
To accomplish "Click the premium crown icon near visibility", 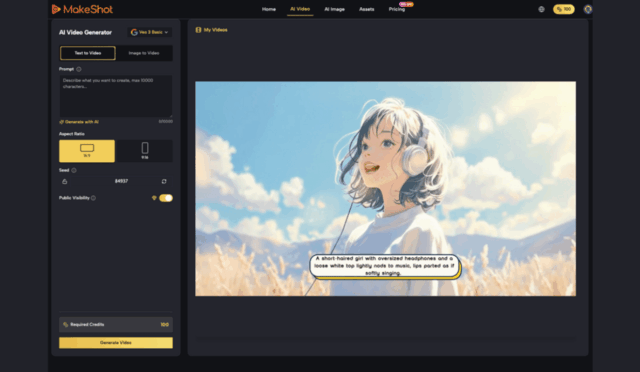I will pos(154,198).
